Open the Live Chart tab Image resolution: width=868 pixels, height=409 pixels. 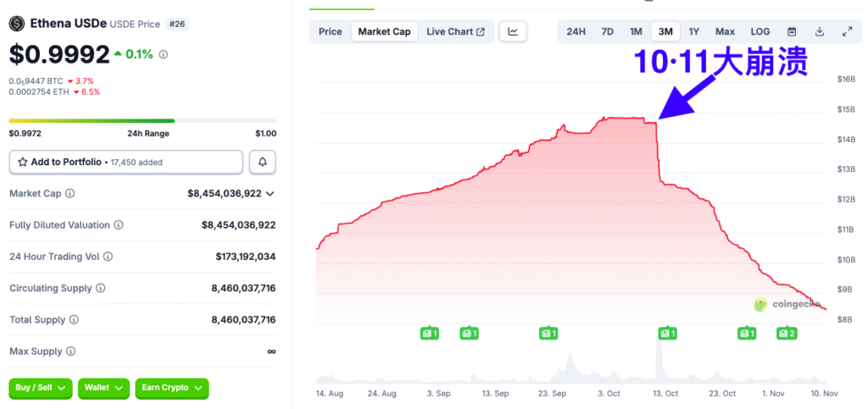coord(455,32)
